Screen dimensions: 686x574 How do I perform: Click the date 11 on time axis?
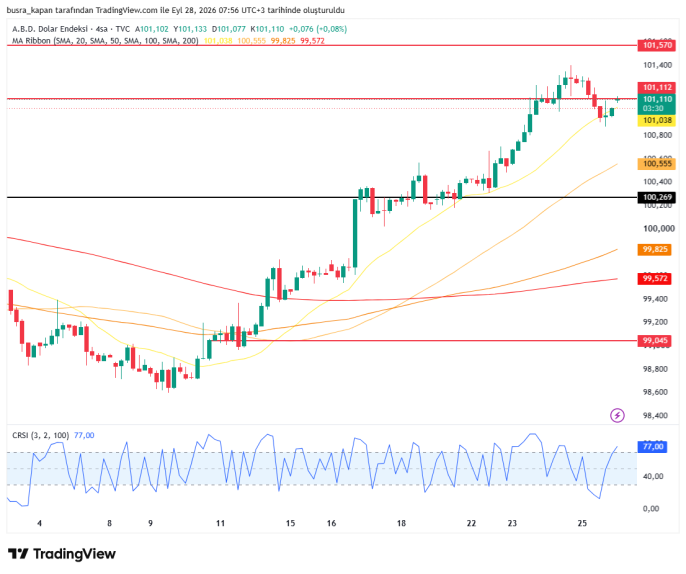click(x=220, y=523)
